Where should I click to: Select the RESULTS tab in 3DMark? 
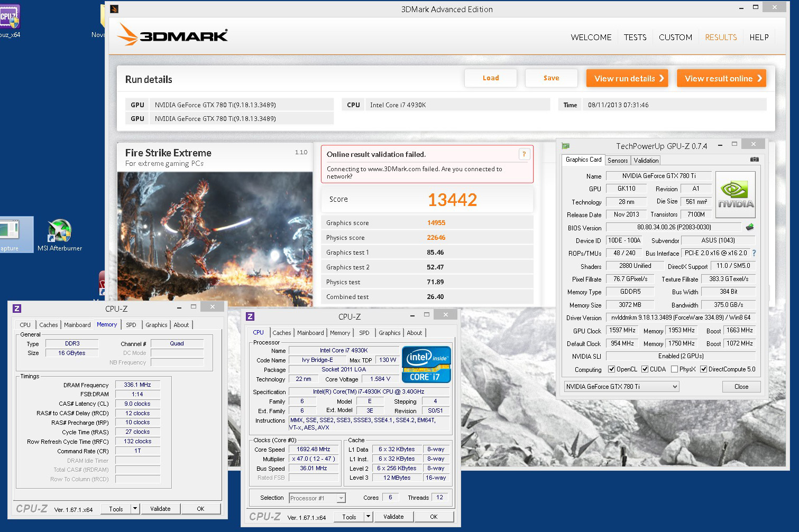point(721,38)
